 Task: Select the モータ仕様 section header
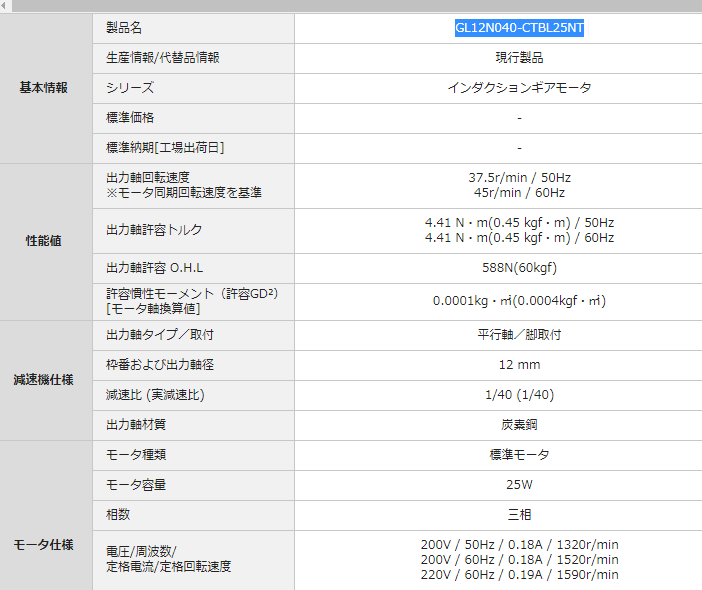45,545
